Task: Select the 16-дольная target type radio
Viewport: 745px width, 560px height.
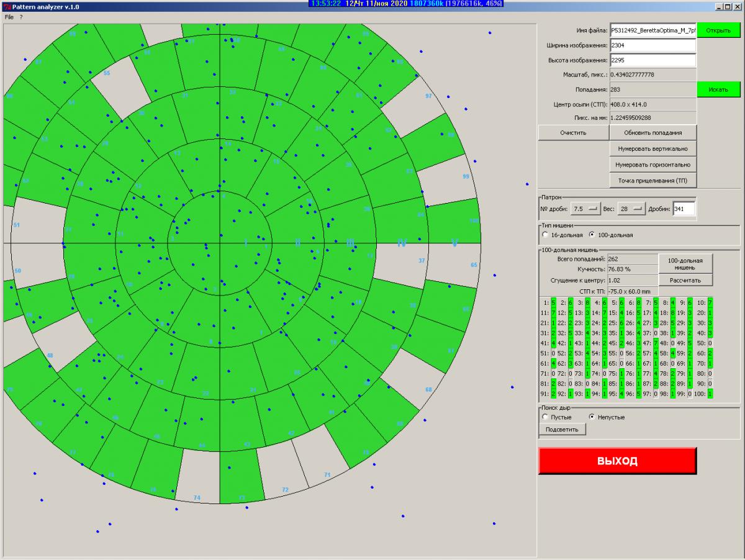Action: click(x=546, y=235)
